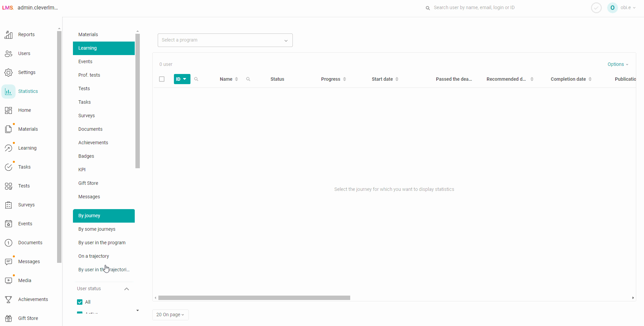Viewport: 644px width, 326px height.
Task: Select Materials in the statistics submenu
Action: (104, 34)
